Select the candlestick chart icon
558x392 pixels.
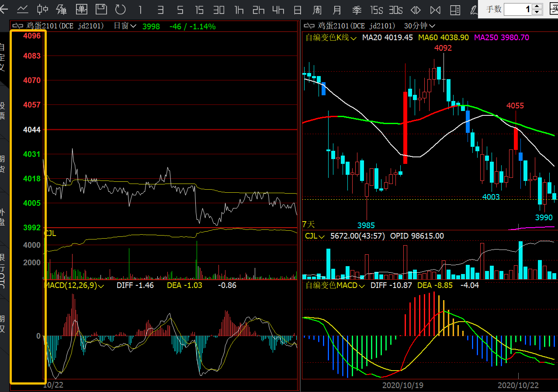[42, 9]
